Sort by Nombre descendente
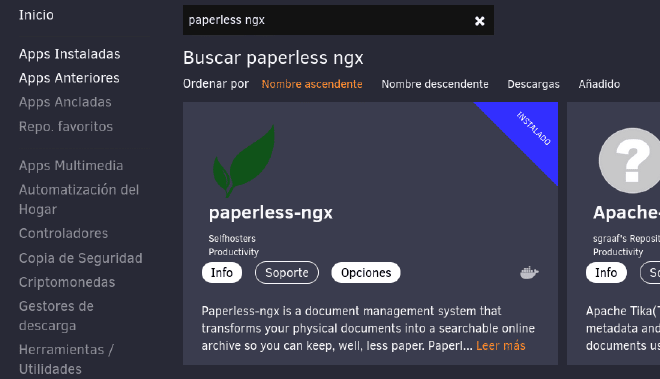 point(435,84)
